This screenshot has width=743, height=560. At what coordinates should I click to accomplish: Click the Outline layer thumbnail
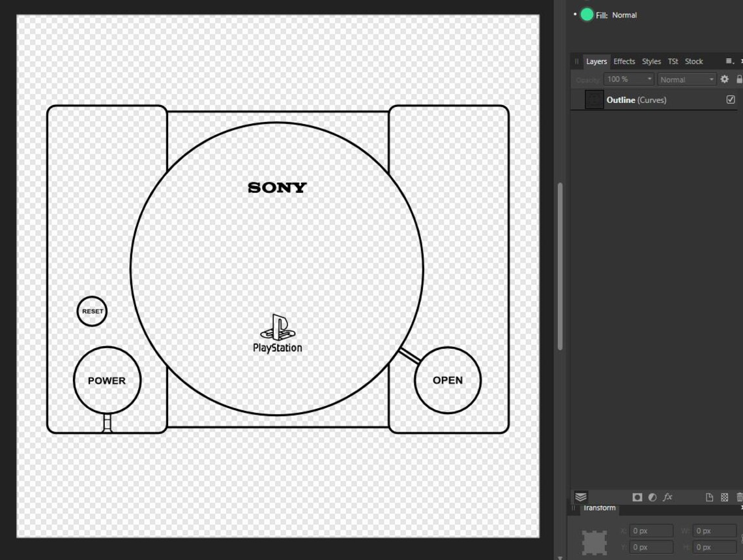tap(593, 100)
